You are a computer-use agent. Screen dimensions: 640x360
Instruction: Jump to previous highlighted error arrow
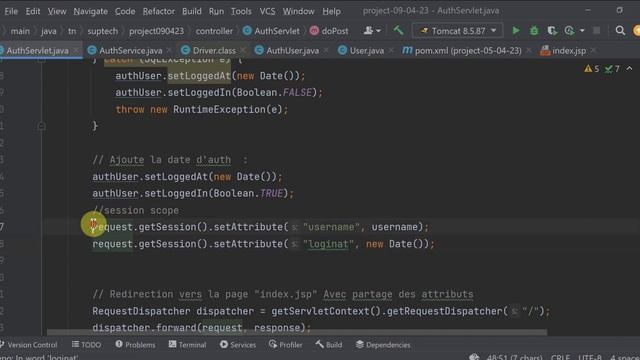pyautogui.click(x=629, y=69)
